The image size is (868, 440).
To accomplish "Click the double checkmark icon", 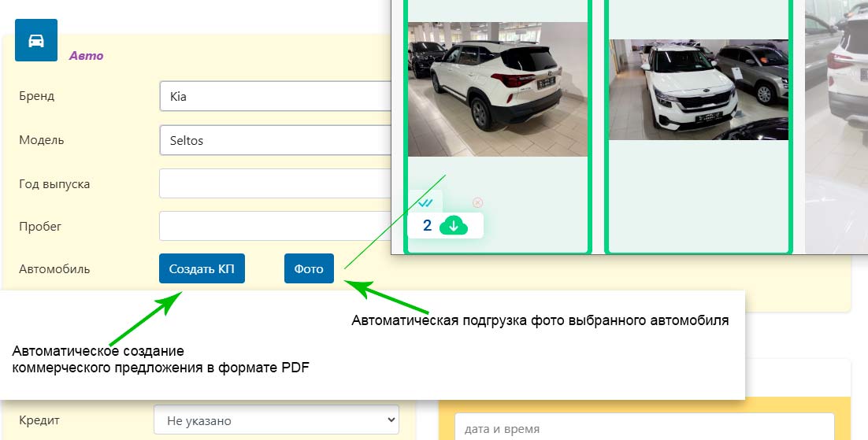I will tap(425, 203).
